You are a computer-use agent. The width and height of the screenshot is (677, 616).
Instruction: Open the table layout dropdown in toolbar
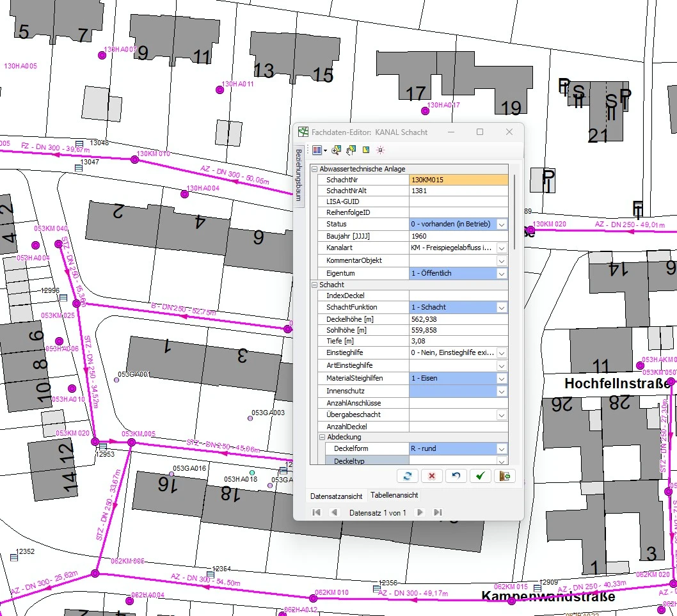point(326,150)
